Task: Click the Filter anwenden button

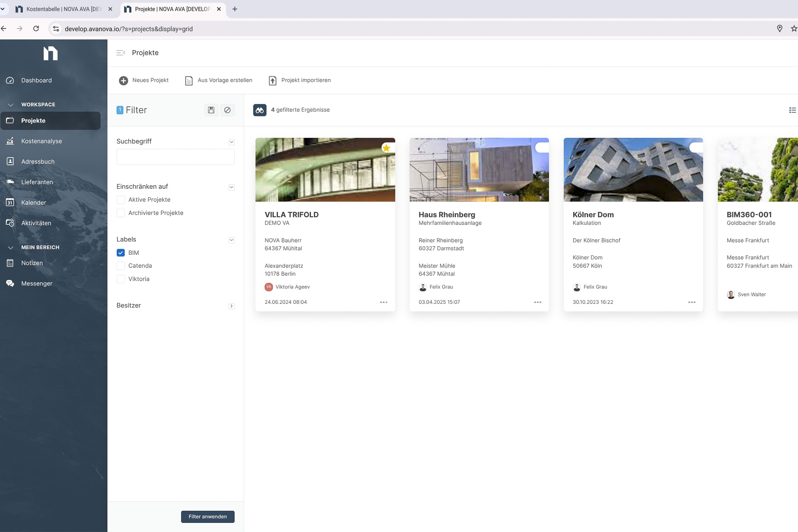Action: pos(207,517)
